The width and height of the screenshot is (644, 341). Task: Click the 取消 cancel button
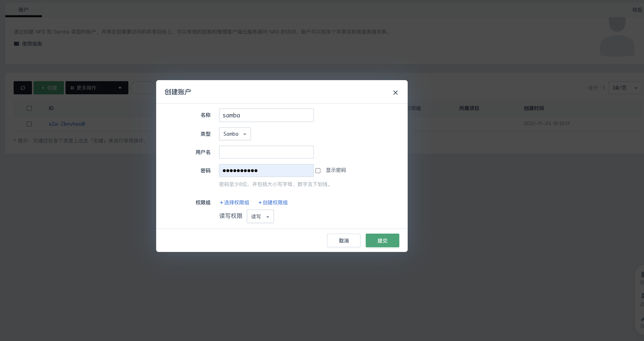[x=343, y=240]
